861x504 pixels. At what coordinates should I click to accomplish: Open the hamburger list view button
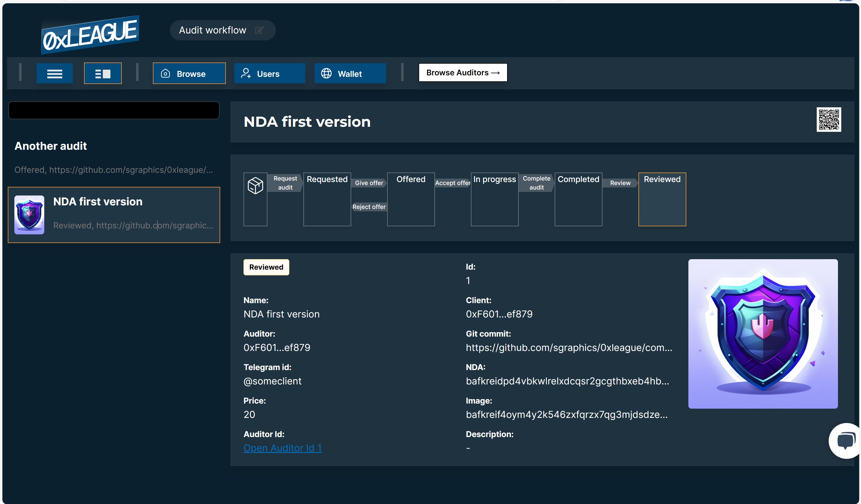click(55, 74)
